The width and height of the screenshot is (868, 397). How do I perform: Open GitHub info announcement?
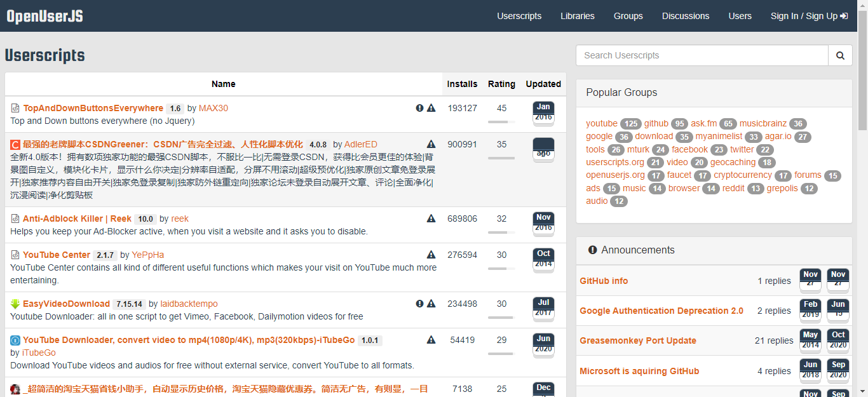pos(604,281)
